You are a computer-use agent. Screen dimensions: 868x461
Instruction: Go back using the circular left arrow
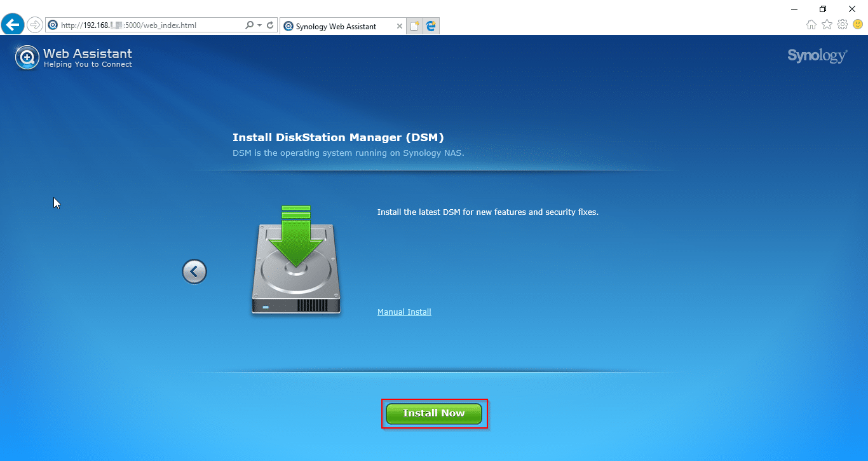tap(194, 272)
